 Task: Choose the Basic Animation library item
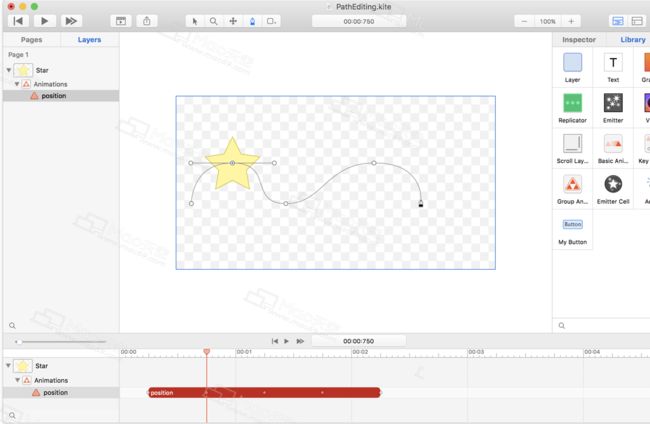pos(613,149)
